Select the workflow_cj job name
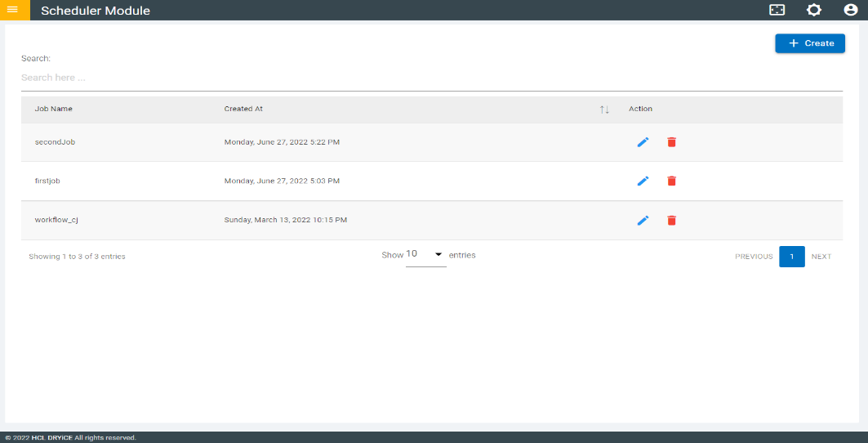868x443 pixels. pyautogui.click(x=56, y=220)
